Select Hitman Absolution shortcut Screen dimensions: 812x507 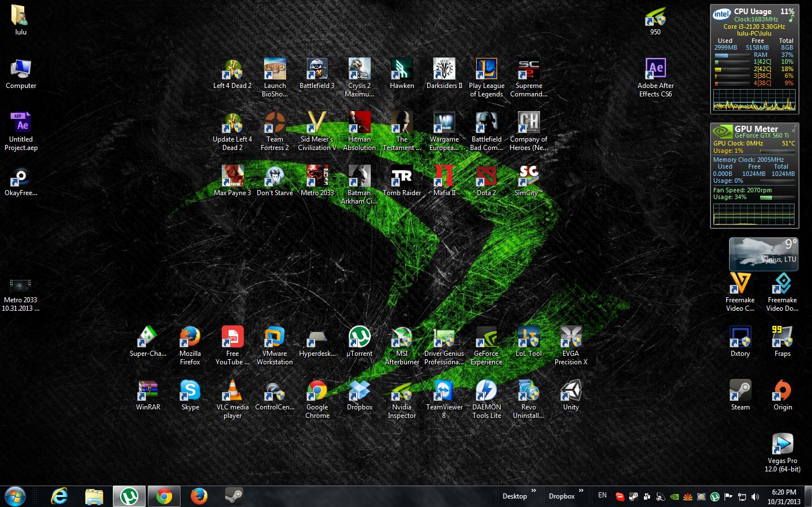click(x=359, y=131)
